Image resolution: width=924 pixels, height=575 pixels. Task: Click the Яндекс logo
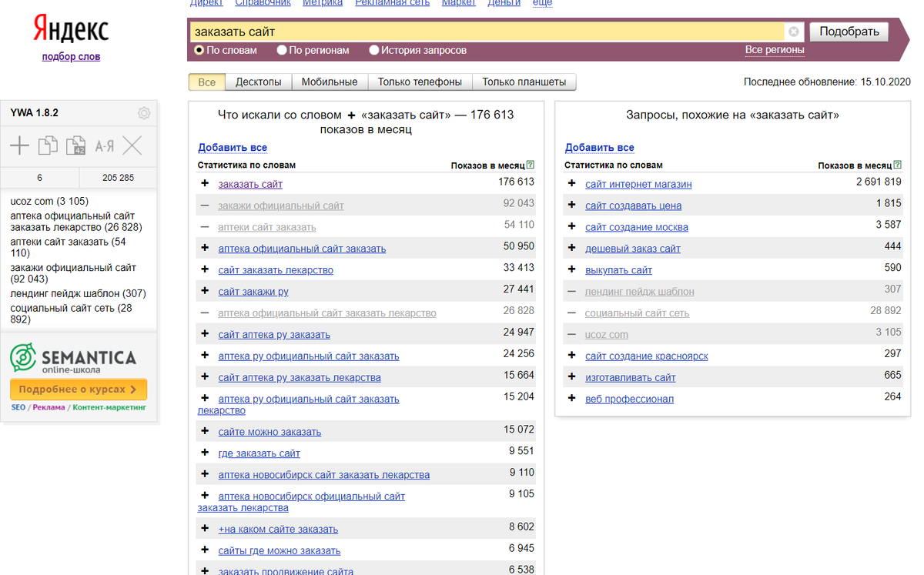tap(71, 30)
